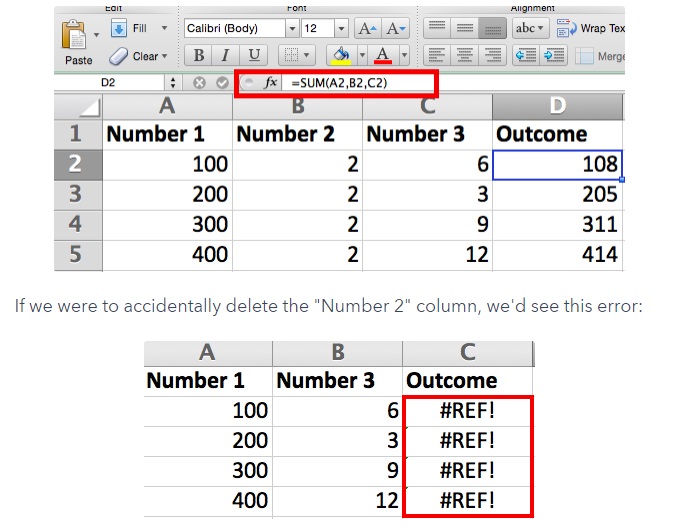Toggle Underline formatting
Screen dimensions: 693x527
point(254,55)
